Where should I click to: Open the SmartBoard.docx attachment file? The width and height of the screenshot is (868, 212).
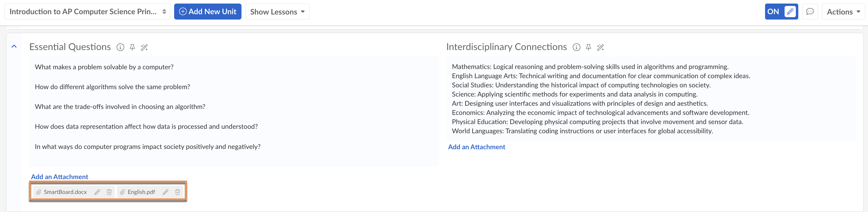(x=65, y=192)
